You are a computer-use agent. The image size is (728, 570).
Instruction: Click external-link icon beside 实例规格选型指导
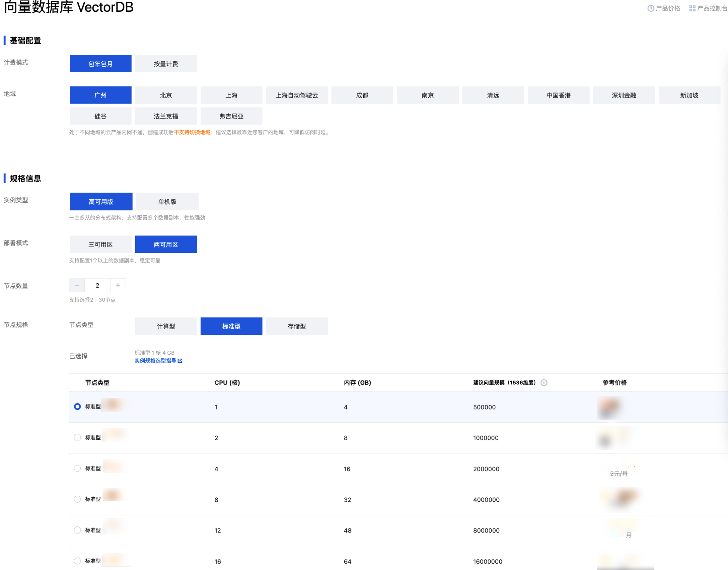click(x=180, y=361)
